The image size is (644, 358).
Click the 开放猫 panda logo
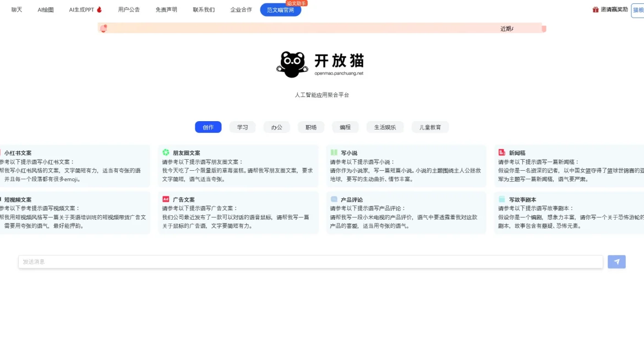pyautogui.click(x=292, y=64)
